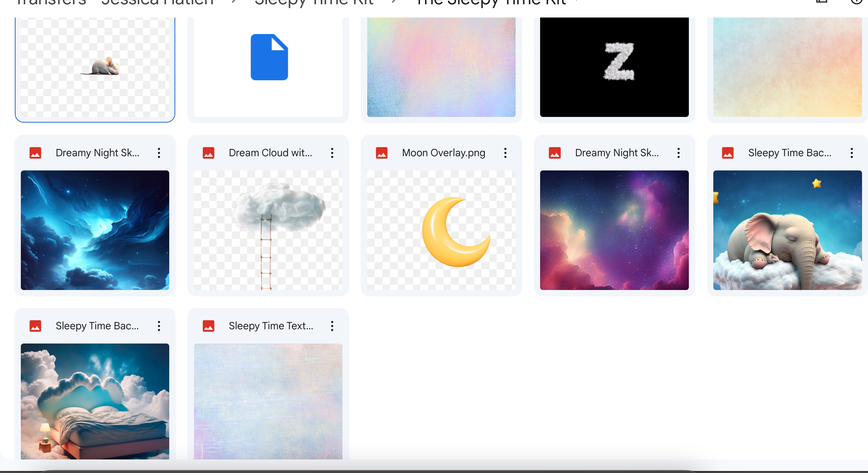The height and width of the screenshot is (473, 868).
Task: Open the blue night sky clouds thumbnail
Action: (95, 230)
